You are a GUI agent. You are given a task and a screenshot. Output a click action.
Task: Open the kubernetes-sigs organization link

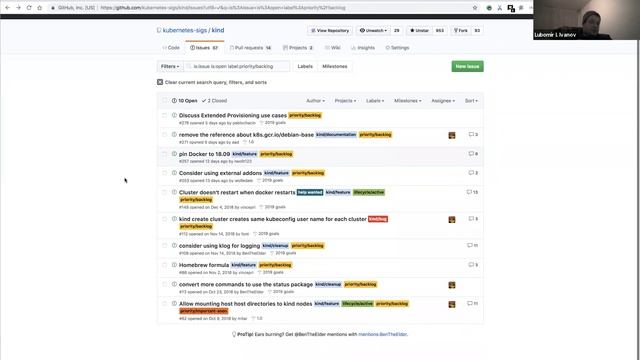[185, 30]
